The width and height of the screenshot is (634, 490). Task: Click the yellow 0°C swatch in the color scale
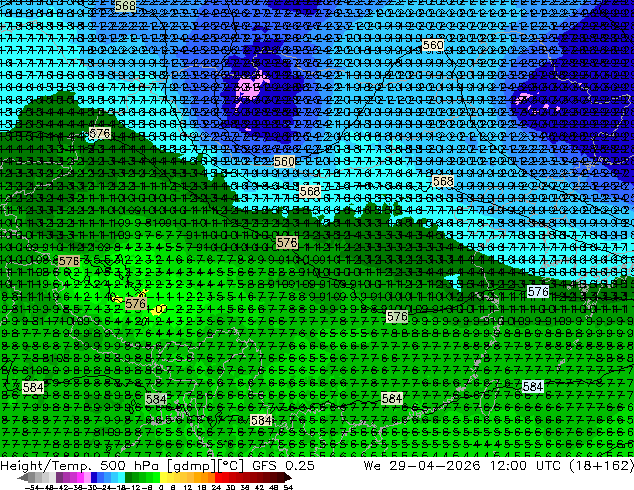(x=163, y=478)
